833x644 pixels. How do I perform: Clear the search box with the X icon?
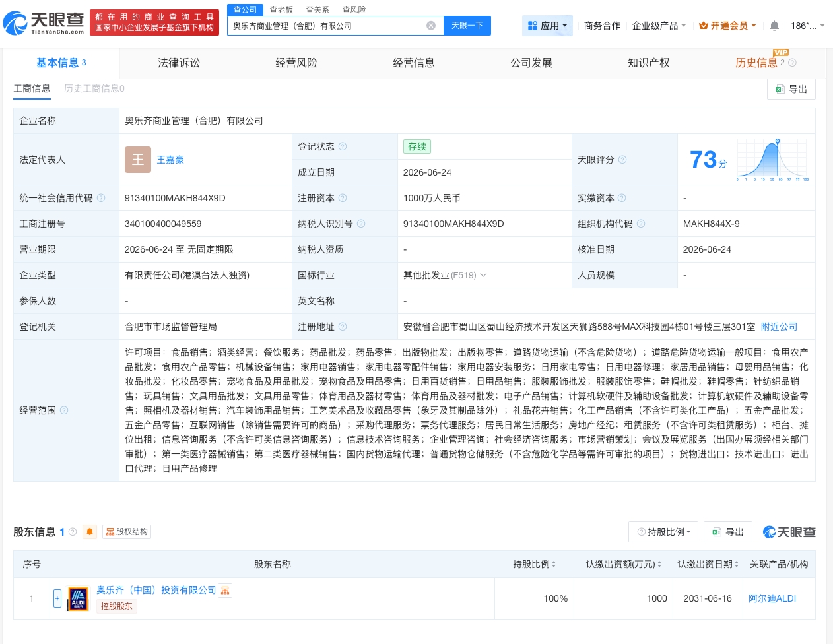coord(431,26)
